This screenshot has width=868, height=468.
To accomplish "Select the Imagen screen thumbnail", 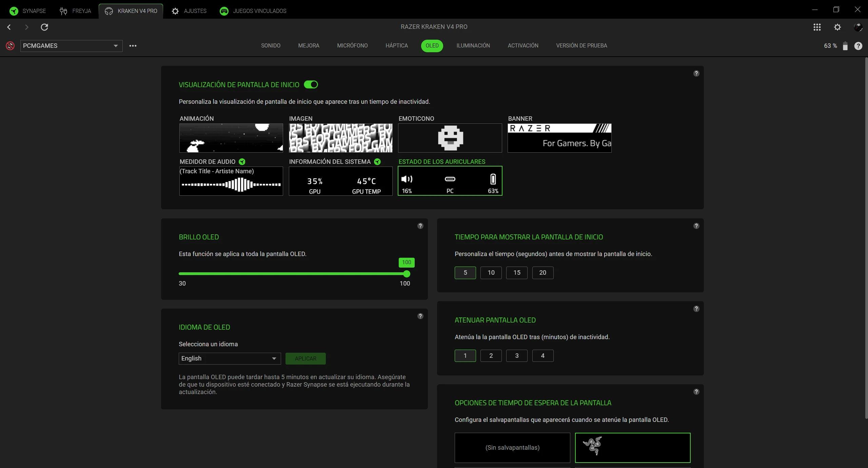I will pyautogui.click(x=341, y=138).
